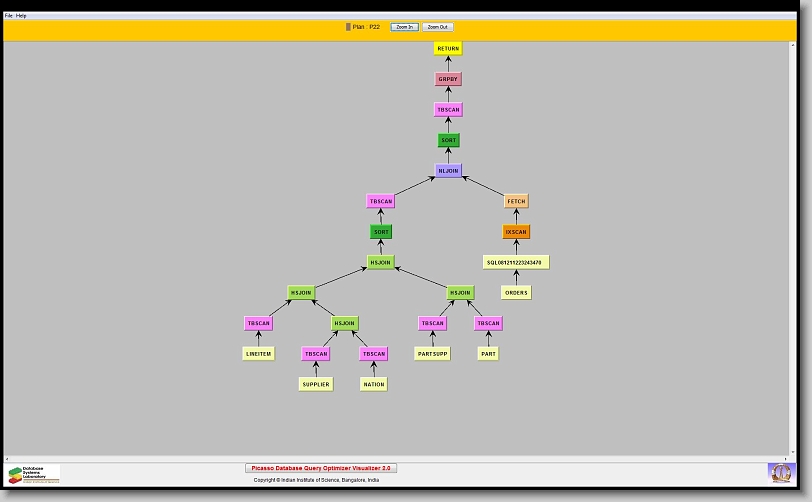Viewport: 812px width, 502px height.
Task: Click the Zoom Out button
Action: (437, 27)
